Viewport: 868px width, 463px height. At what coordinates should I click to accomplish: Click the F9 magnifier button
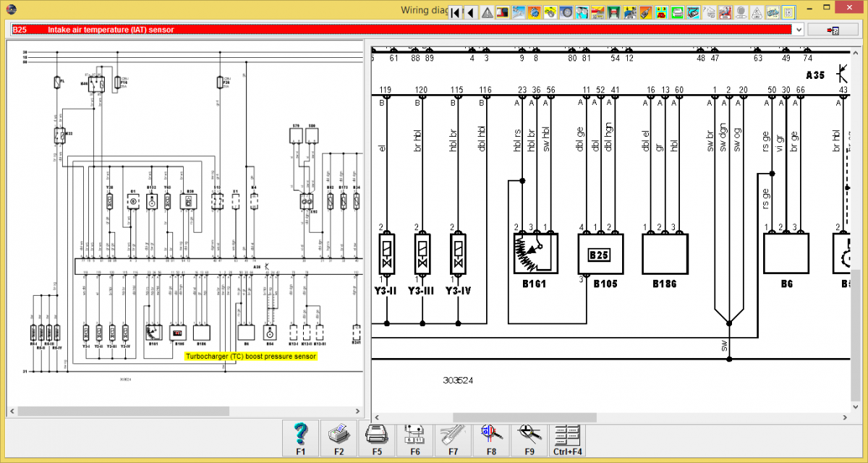(529, 440)
